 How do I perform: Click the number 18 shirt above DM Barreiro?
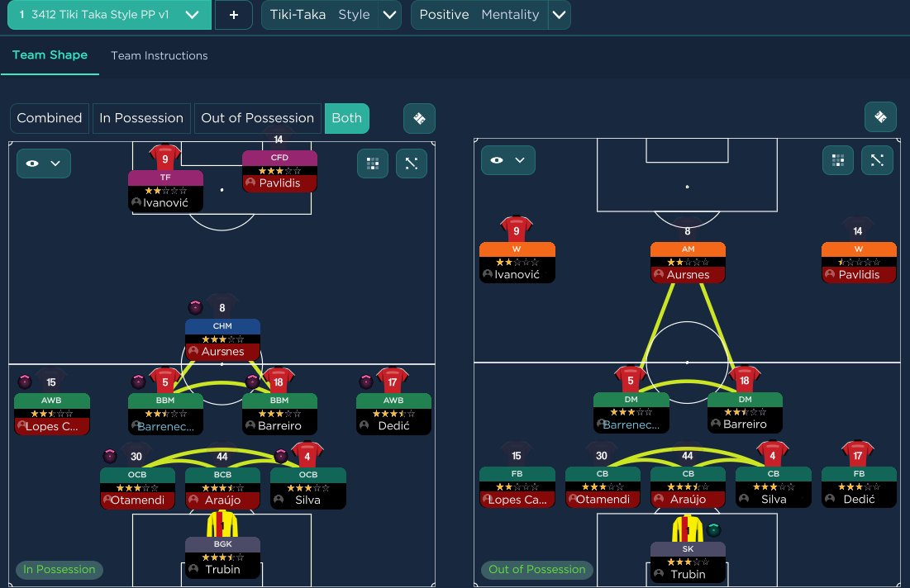(x=745, y=379)
